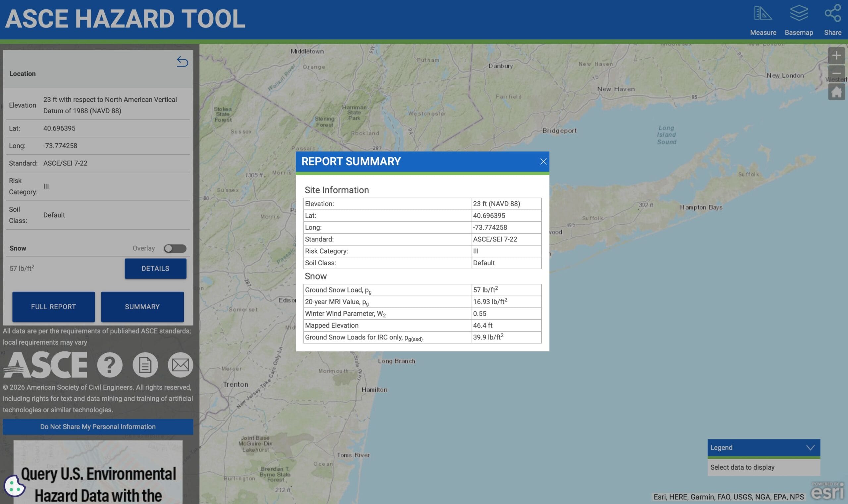Viewport: 848px width, 504px height.
Task: Select summary longitude -73.774258 cell
Action: click(506, 227)
